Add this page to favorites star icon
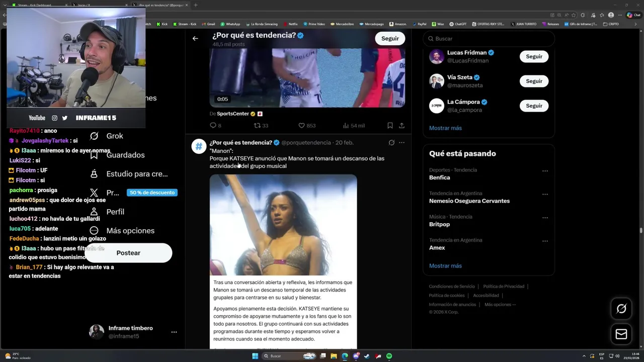 (x=574, y=15)
